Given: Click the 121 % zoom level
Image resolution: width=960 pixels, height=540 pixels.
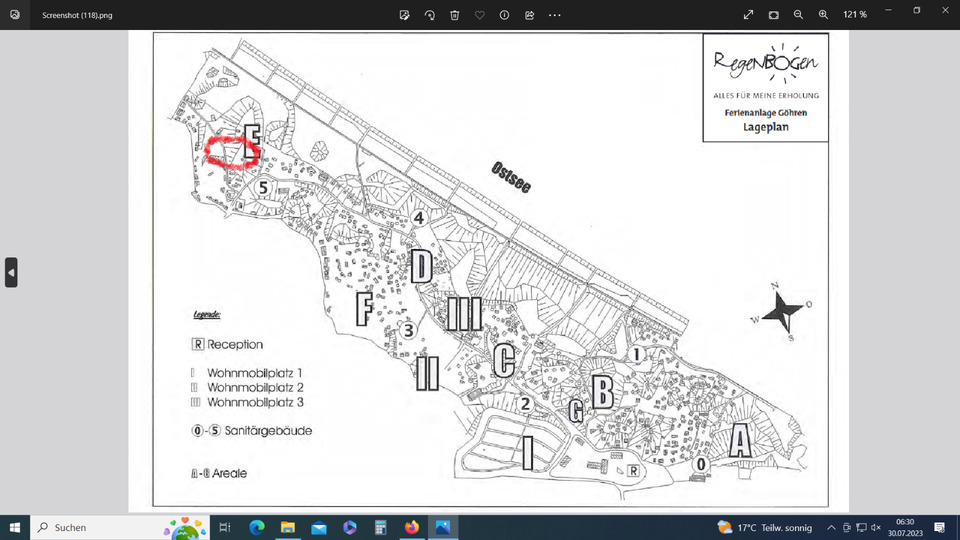Looking at the screenshot, I should (x=855, y=15).
